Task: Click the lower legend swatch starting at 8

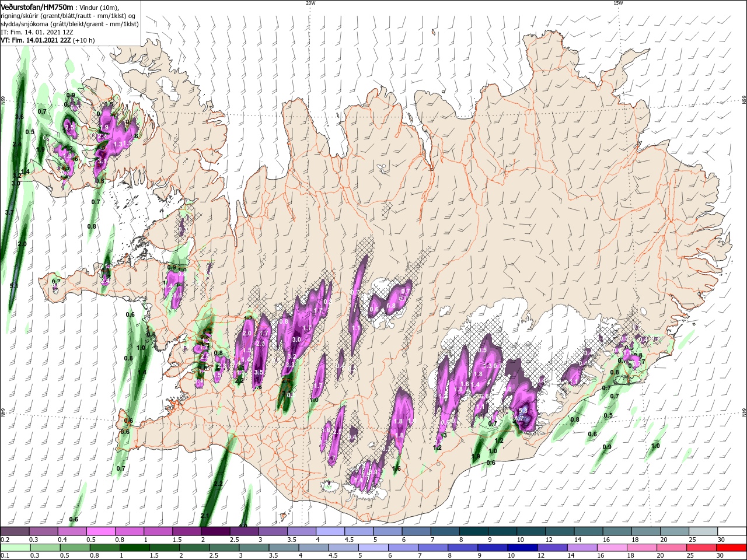Action: pos(463,548)
